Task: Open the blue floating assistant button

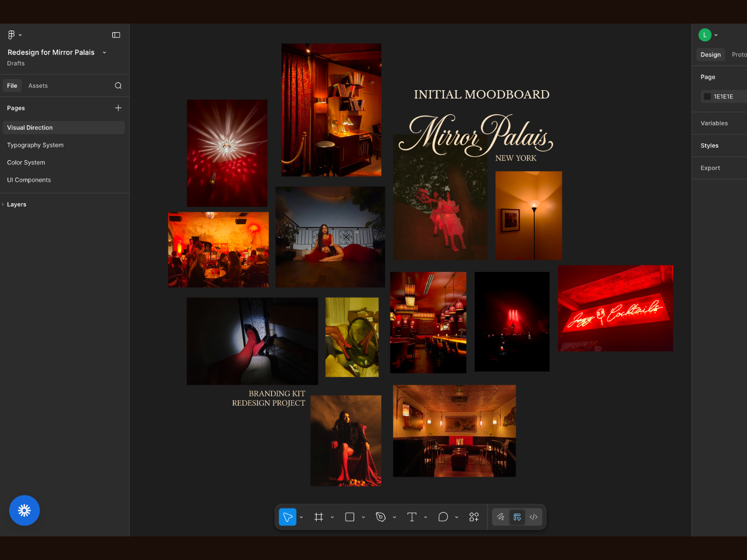Action: click(24, 510)
